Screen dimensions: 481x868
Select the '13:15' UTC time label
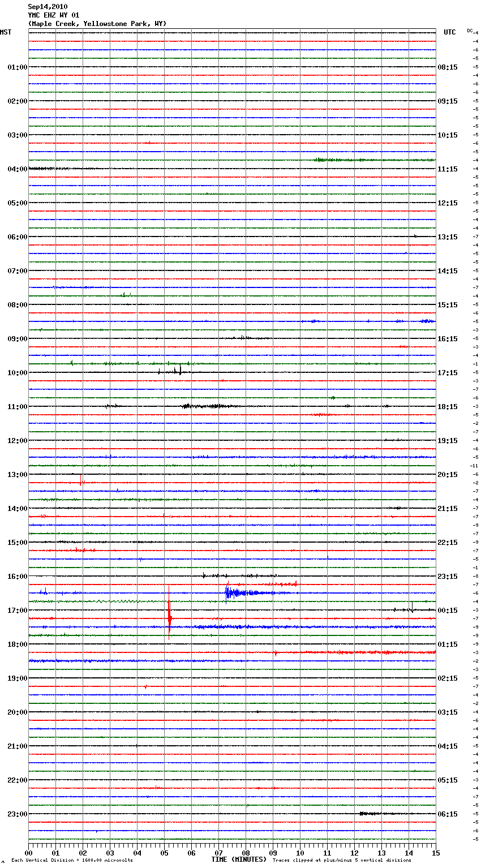(x=448, y=237)
